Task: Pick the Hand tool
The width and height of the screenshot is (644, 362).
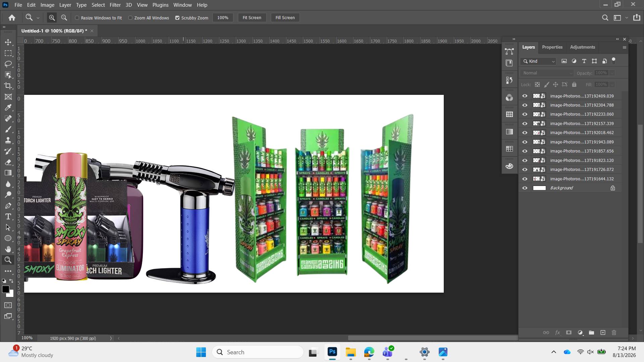Action: point(8,249)
